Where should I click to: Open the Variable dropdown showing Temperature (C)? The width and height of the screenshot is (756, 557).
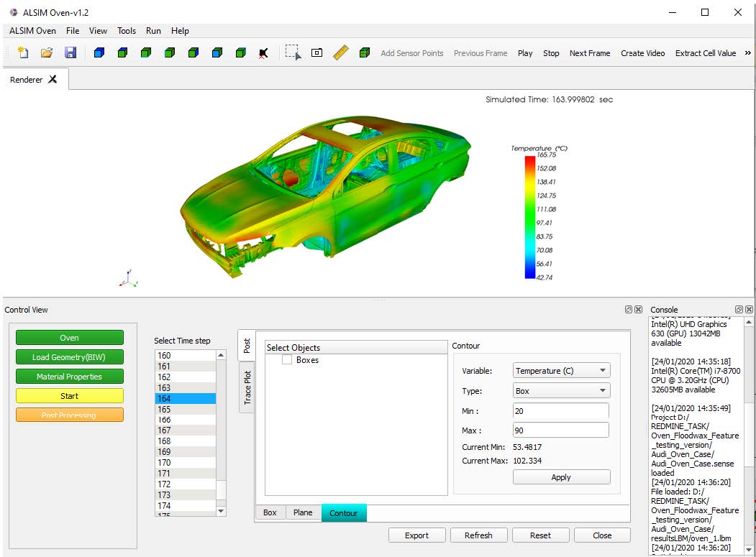click(560, 370)
